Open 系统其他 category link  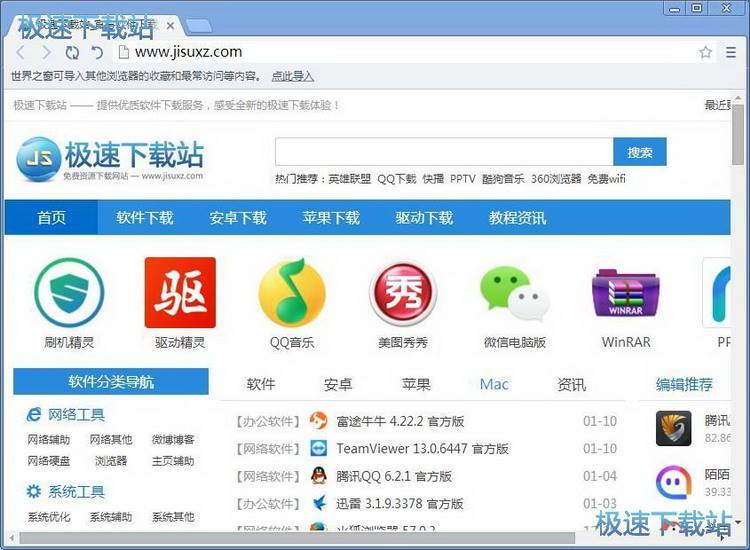[x=173, y=517]
